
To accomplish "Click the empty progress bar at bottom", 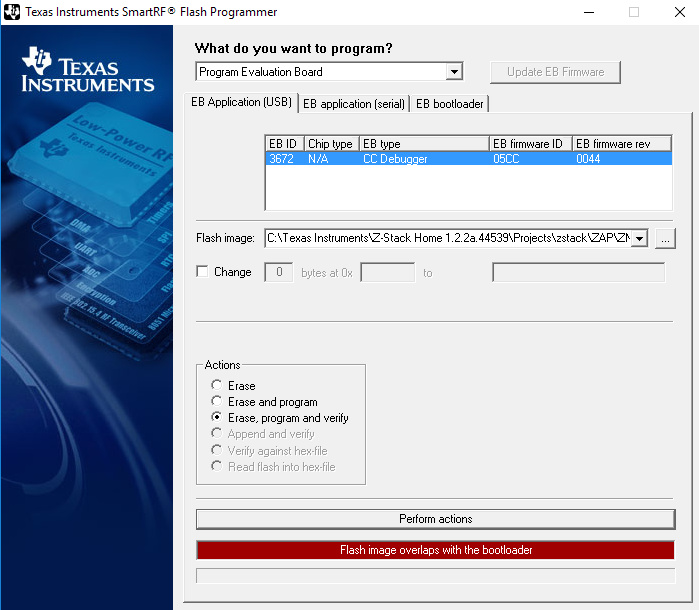I will click(x=436, y=576).
